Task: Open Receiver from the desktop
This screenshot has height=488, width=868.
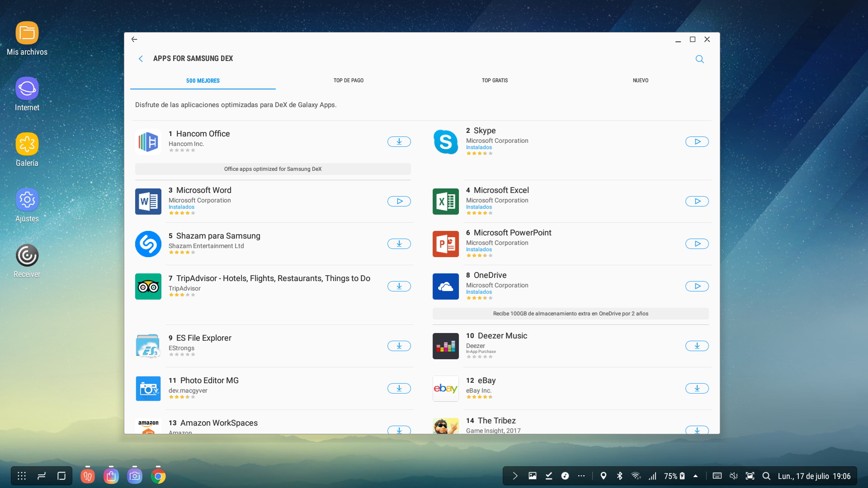Action: 27,261
